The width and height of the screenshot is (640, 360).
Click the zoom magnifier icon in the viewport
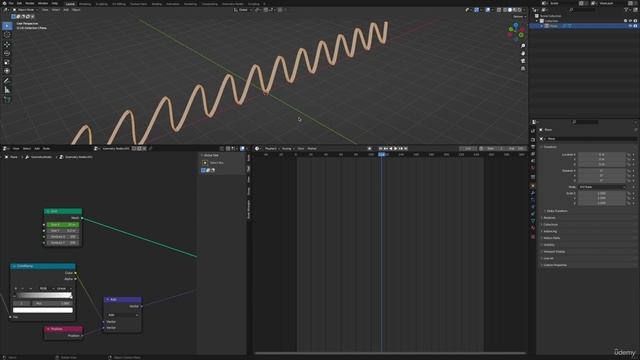[523, 46]
